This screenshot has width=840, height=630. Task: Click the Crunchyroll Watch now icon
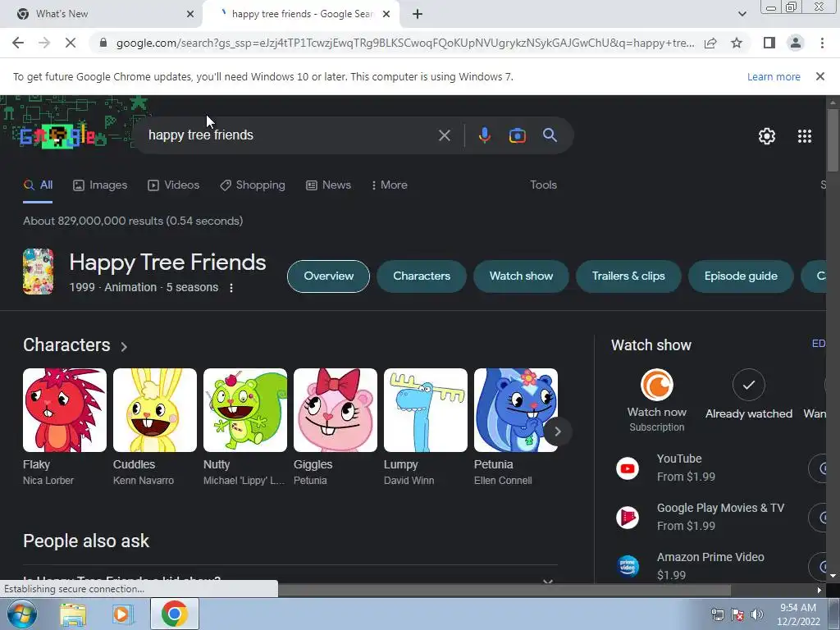point(657,385)
